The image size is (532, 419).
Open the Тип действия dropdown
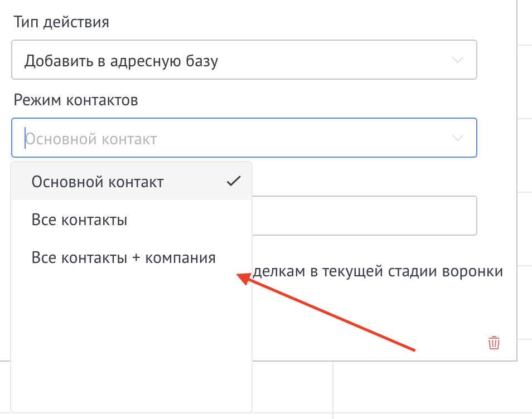click(244, 60)
